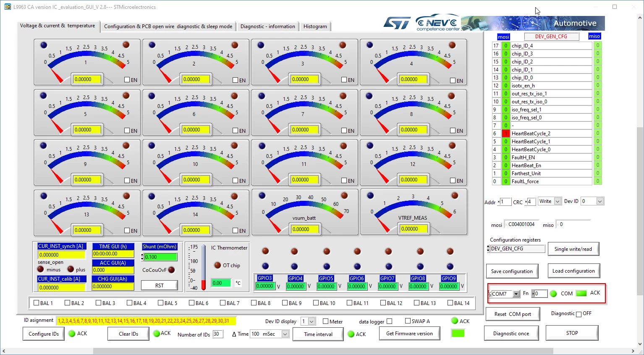Image resolution: width=644 pixels, height=355 pixels.
Task: Click the IC Thermometer temperature slider
Action: (x=204, y=267)
